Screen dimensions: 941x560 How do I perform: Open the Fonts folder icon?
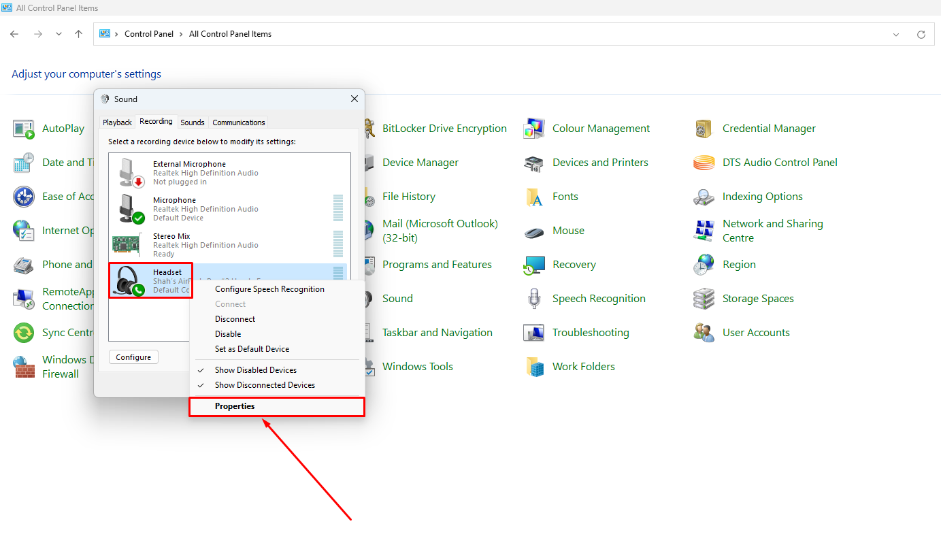534,197
